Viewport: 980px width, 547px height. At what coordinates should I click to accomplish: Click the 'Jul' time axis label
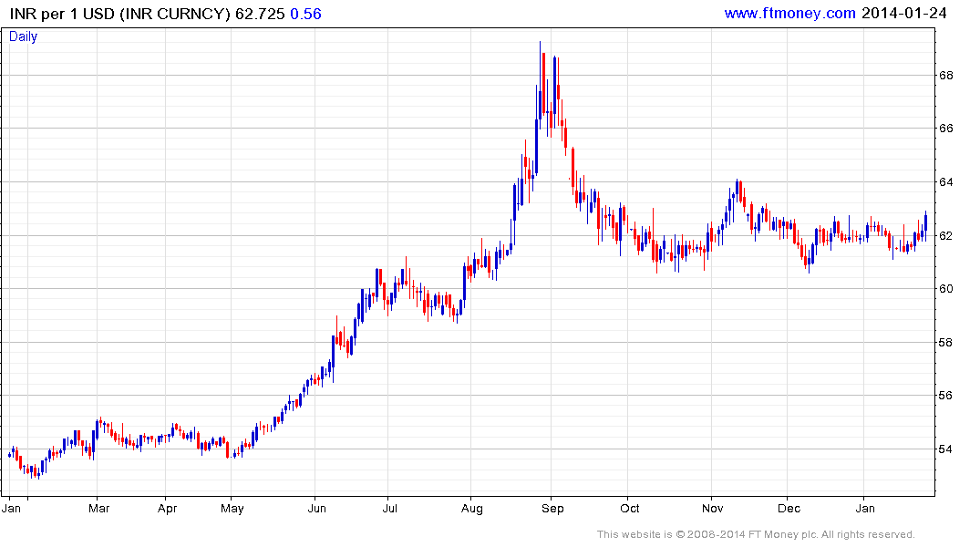(x=390, y=508)
